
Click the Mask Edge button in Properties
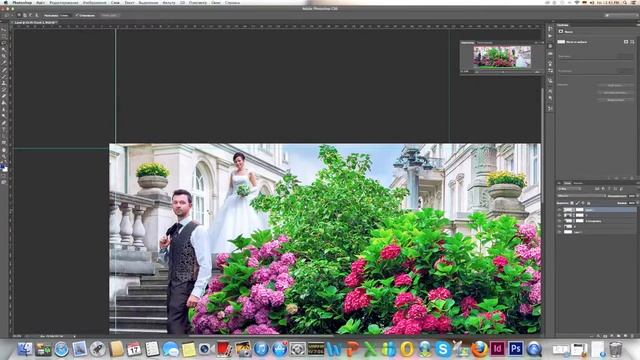(615, 85)
